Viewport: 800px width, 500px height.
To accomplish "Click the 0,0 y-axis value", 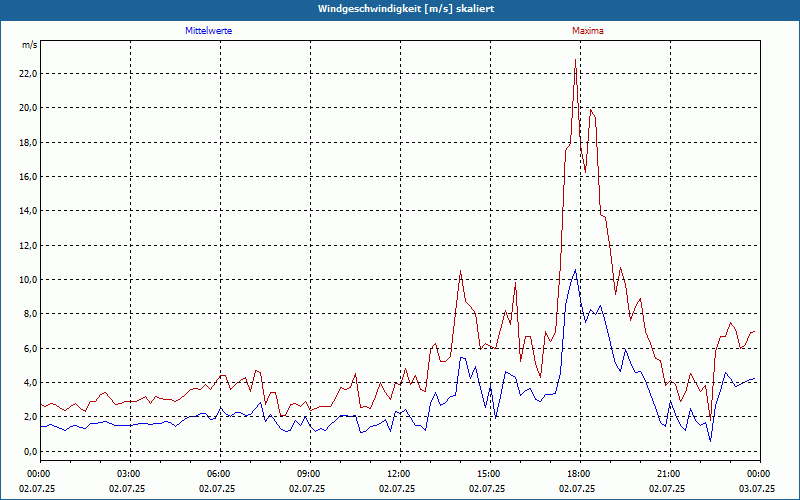I will pyautogui.click(x=30, y=452).
